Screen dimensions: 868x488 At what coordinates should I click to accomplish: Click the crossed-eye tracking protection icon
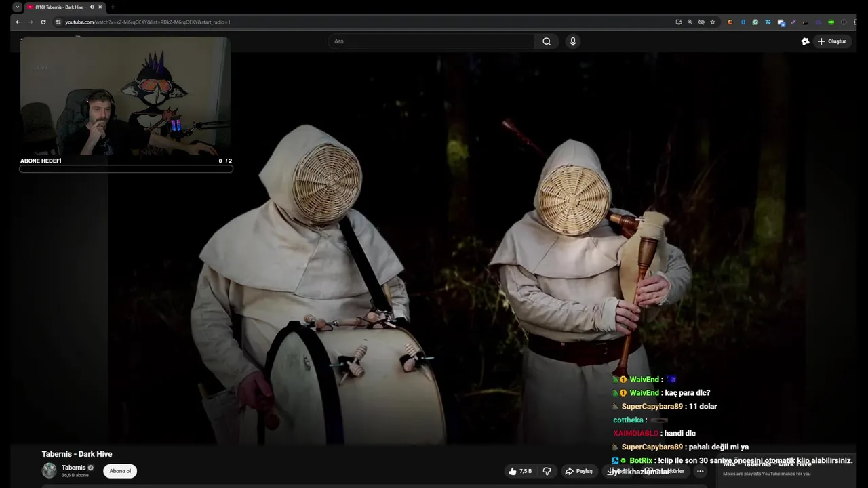(701, 22)
